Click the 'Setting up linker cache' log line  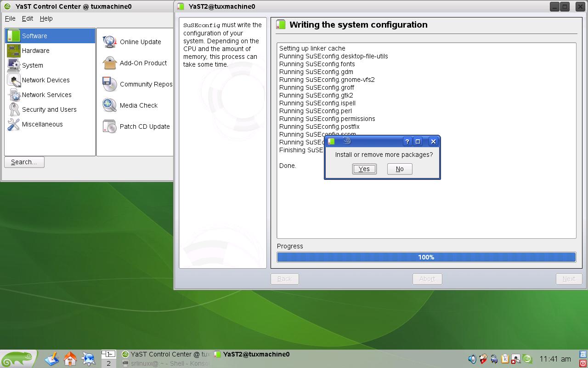pyautogui.click(x=312, y=48)
